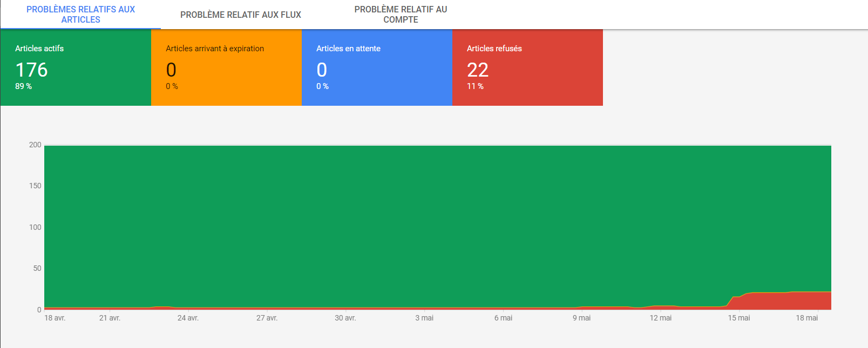Screen dimensions: 868x348
Task: Click the 12 mai axis label
Action: coord(661,318)
